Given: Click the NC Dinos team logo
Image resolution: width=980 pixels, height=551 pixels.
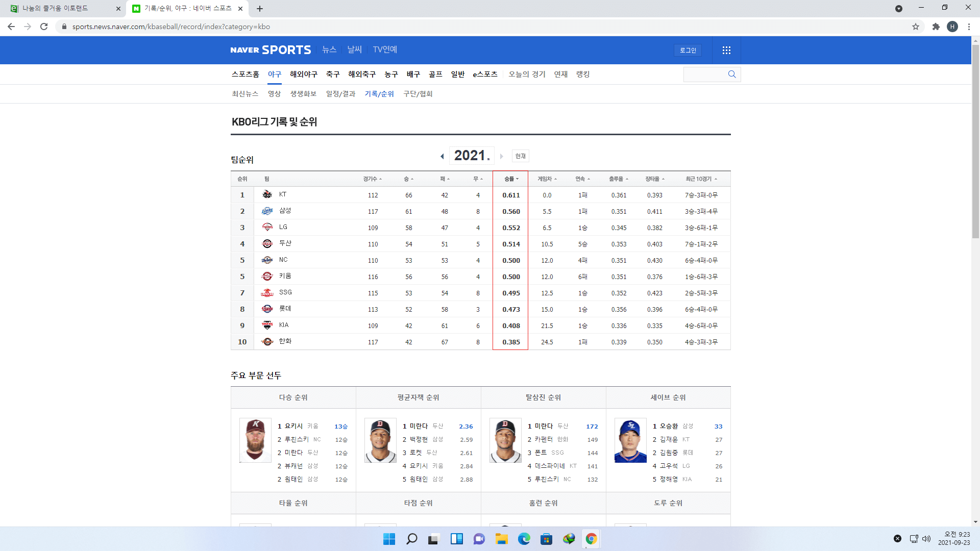Looking at the screenshot, I should click(267, 260).
